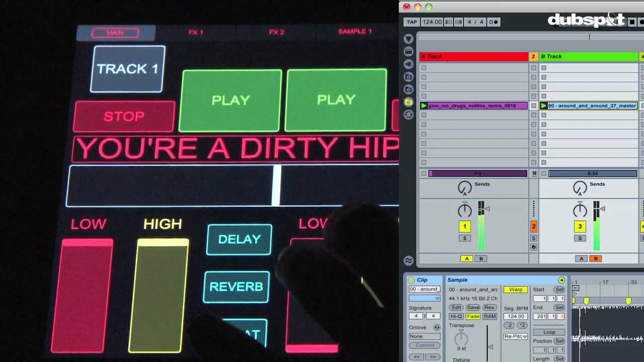Image resolution: width=644 pixels, height=362 pixels.
Task: Toggle the orange track activator 2
Action: tap(534, 227)
